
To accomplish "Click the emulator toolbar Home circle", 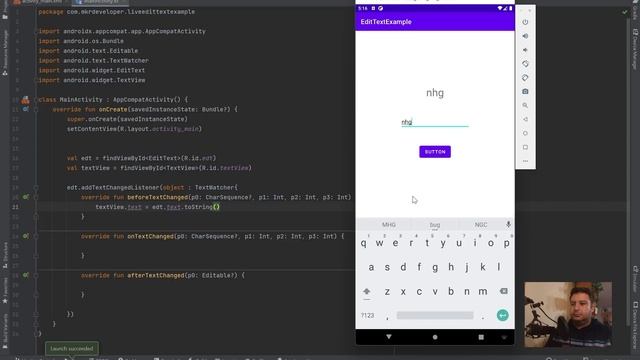I will [x=525, y=133].
